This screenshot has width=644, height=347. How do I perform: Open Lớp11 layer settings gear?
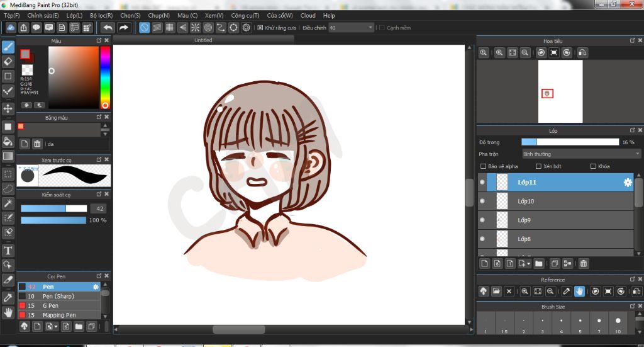(x=628, y=182)
